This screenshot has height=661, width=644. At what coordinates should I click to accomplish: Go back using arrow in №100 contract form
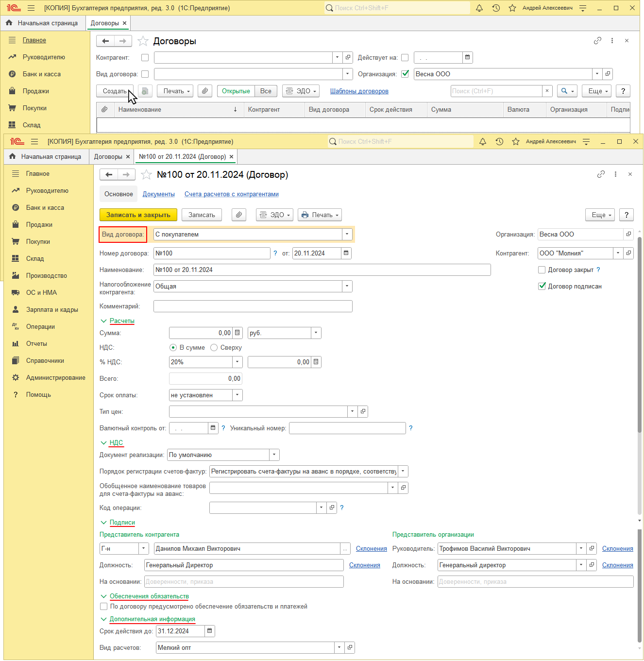[x=109, y=174]
